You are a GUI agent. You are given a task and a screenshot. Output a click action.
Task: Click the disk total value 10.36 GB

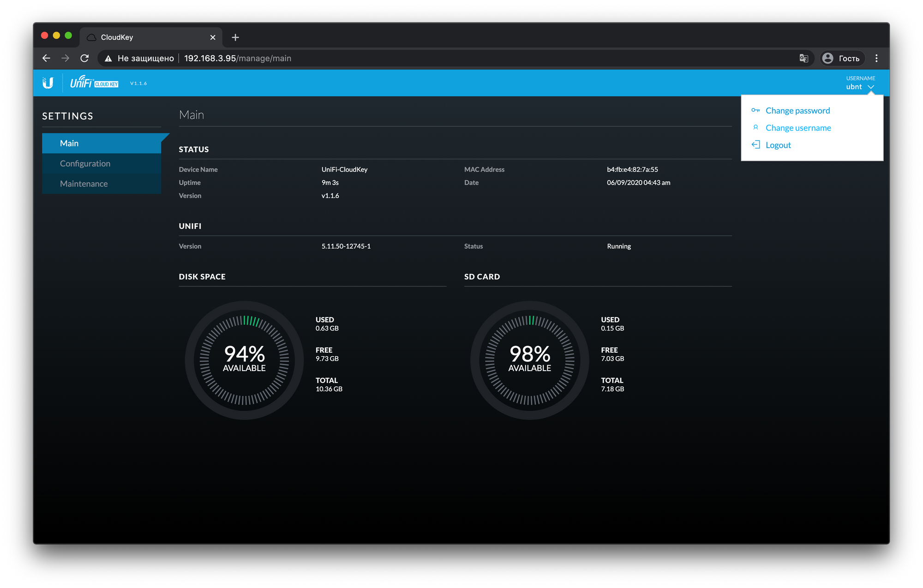coord(329,389)
